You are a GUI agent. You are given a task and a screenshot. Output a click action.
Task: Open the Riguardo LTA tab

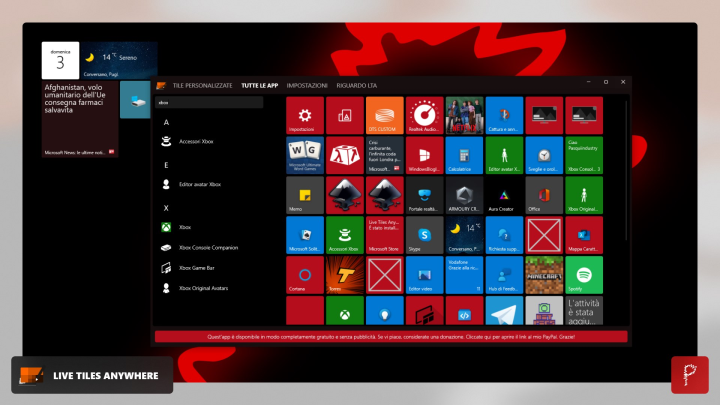coord(357,85)
